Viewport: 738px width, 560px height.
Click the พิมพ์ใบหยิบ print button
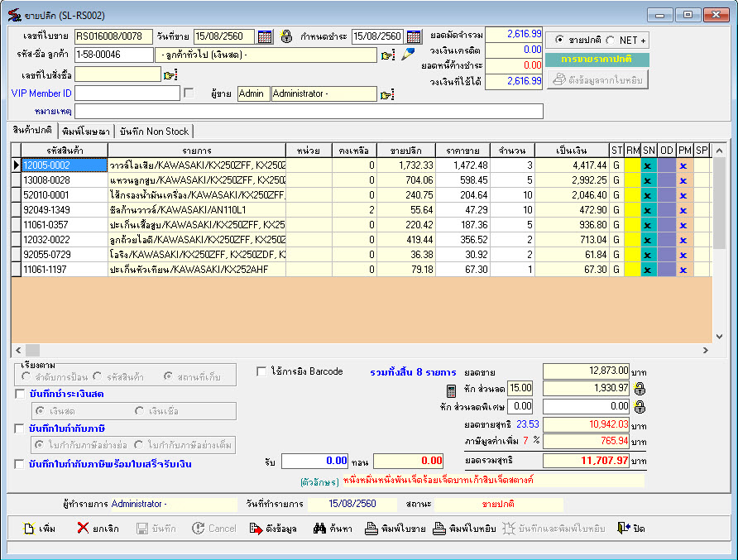coord(463,529)
